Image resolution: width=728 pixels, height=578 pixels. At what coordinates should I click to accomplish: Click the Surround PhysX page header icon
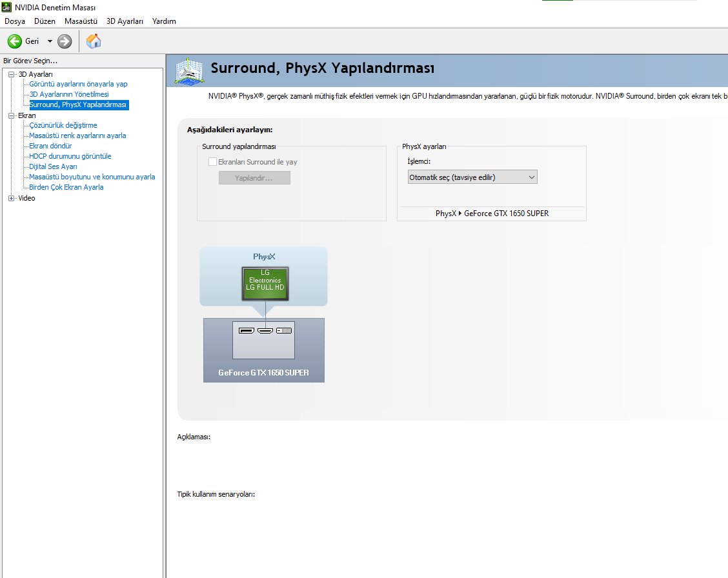click(189, 72)
